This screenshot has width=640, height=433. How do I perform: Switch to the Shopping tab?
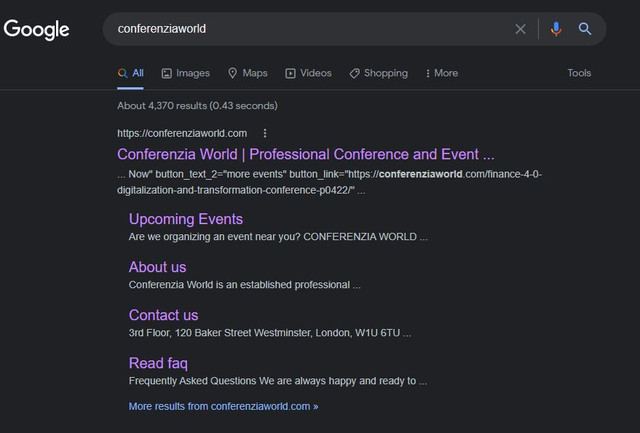379,73
